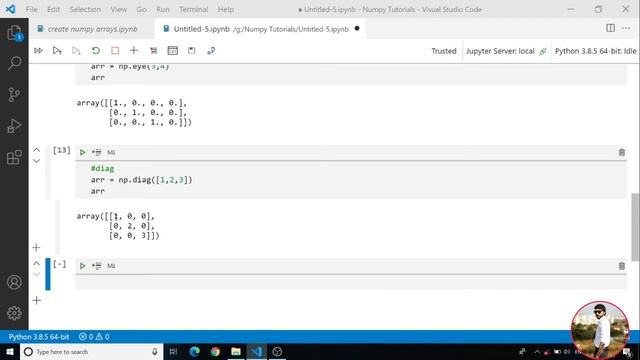Image resolution: width=640 pixels, height=360 pixels.
Task: Click Jupyter Server: local status
Action: [x=506, y=51]
